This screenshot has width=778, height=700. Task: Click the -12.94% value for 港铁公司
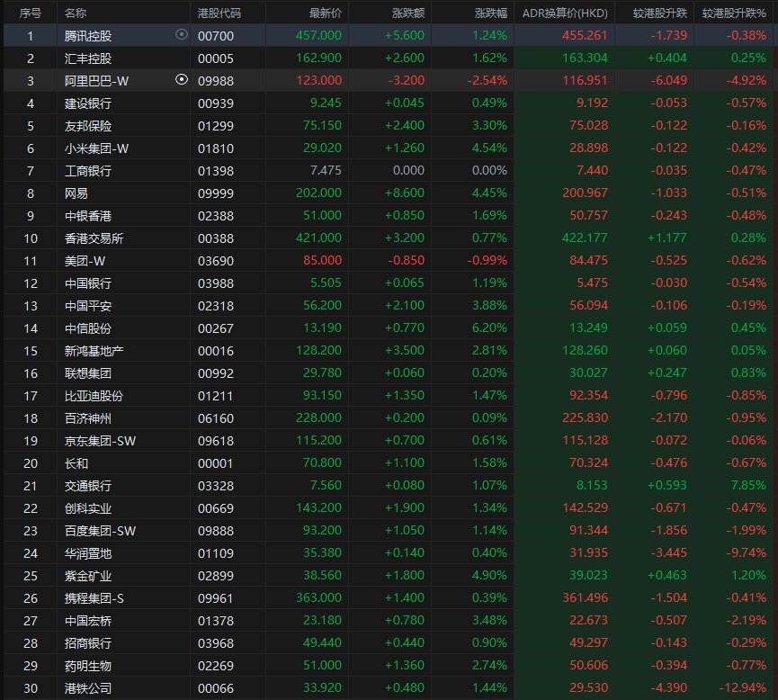click(x=743, y=688)
